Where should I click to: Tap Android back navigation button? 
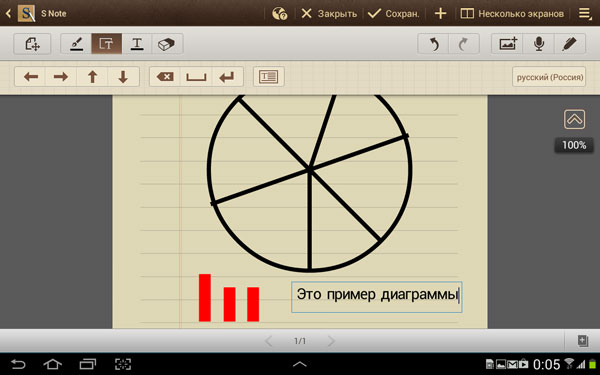coord(18,364)
